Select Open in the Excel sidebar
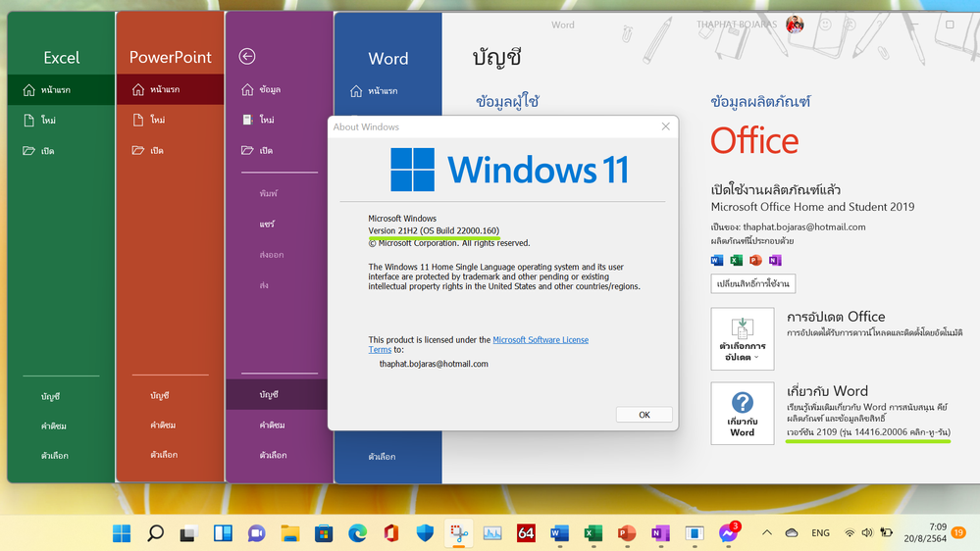Image resolution: width=980 pixels, height=551 pixels. point(61,151)
